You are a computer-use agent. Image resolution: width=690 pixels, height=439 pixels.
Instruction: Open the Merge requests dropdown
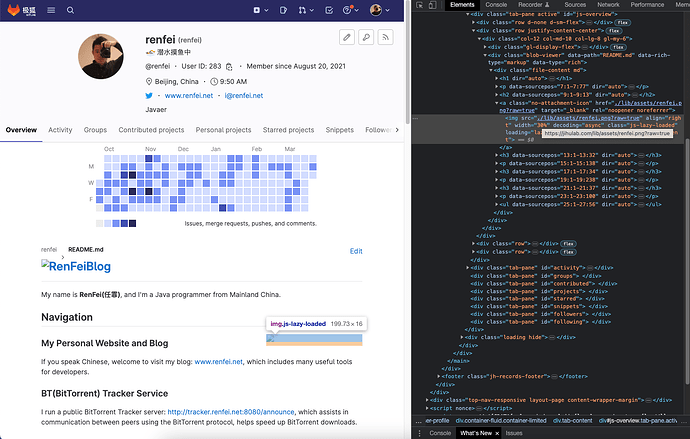click(306, 10)
